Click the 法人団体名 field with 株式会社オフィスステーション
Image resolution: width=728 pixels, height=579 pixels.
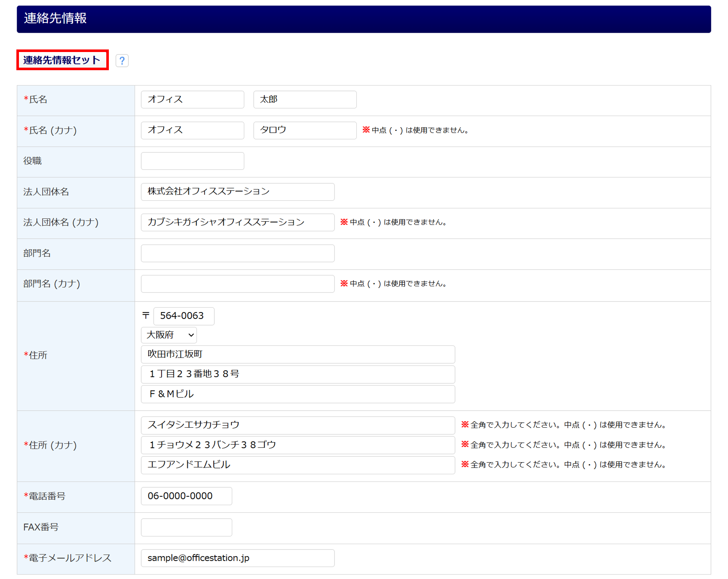(x=237, y=192)
